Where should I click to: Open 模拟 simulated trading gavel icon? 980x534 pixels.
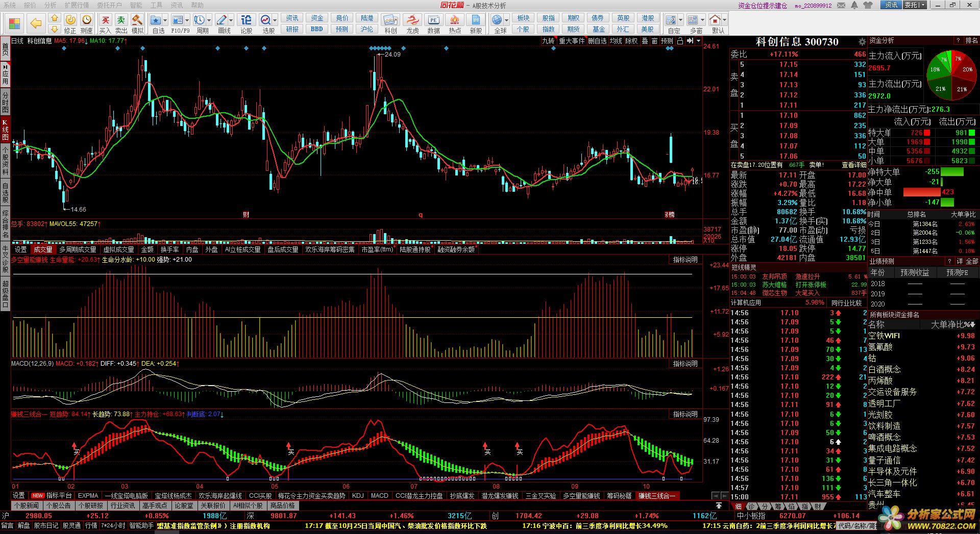pyautogui.click(x=137, y=20)
